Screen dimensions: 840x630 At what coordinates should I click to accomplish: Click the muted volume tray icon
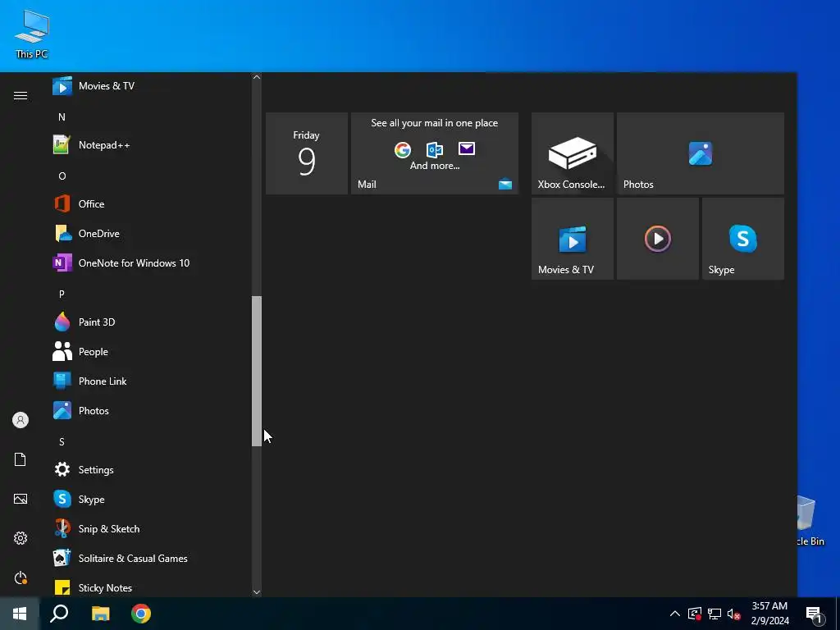click(x=734, y=614)
